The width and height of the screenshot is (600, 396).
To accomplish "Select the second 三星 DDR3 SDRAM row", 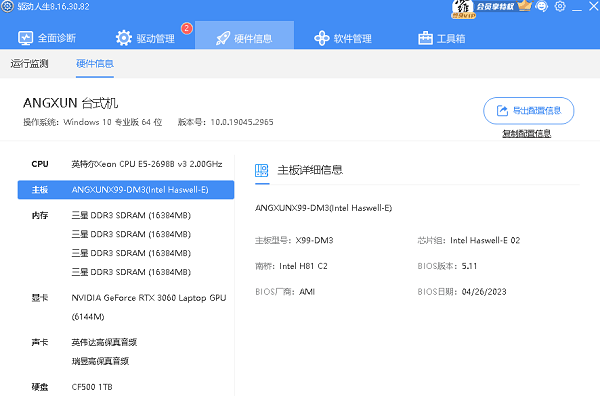I will coord(131,234).
